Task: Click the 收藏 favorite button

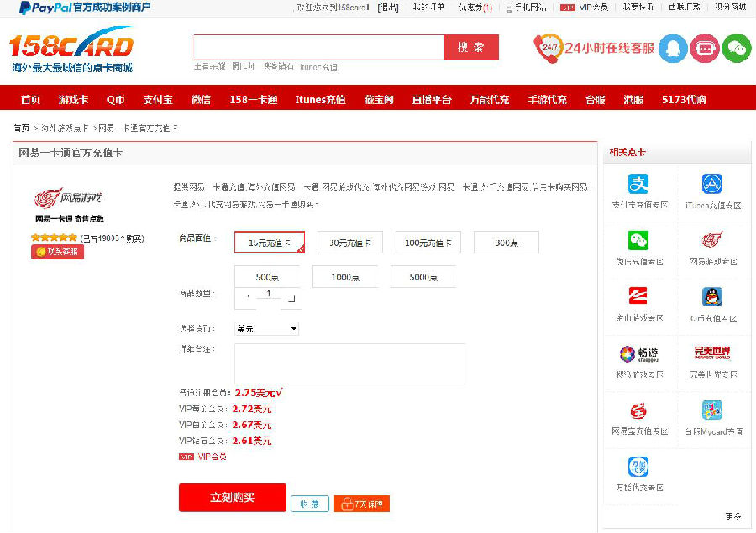Action: click(x=309, y=504)
